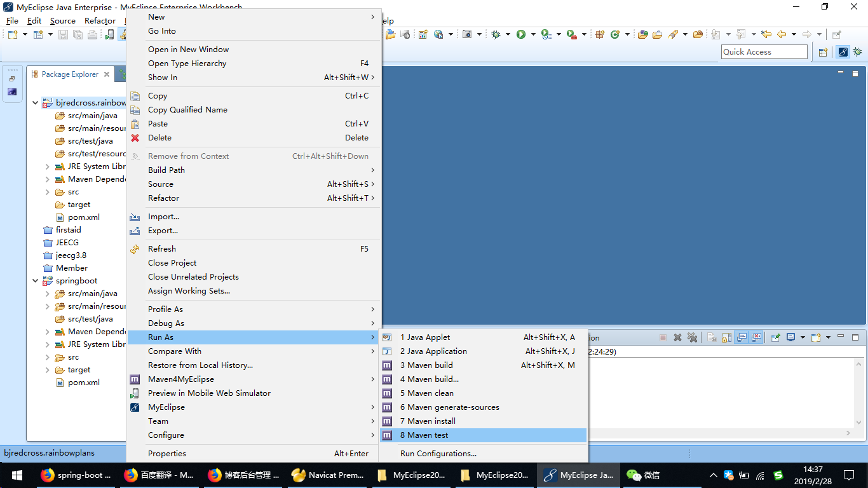The height and width of the screenshot is (488, 868).
Task: Click the Run Last Tool icon
Action: pyautogui.click(x=571, y=34)
